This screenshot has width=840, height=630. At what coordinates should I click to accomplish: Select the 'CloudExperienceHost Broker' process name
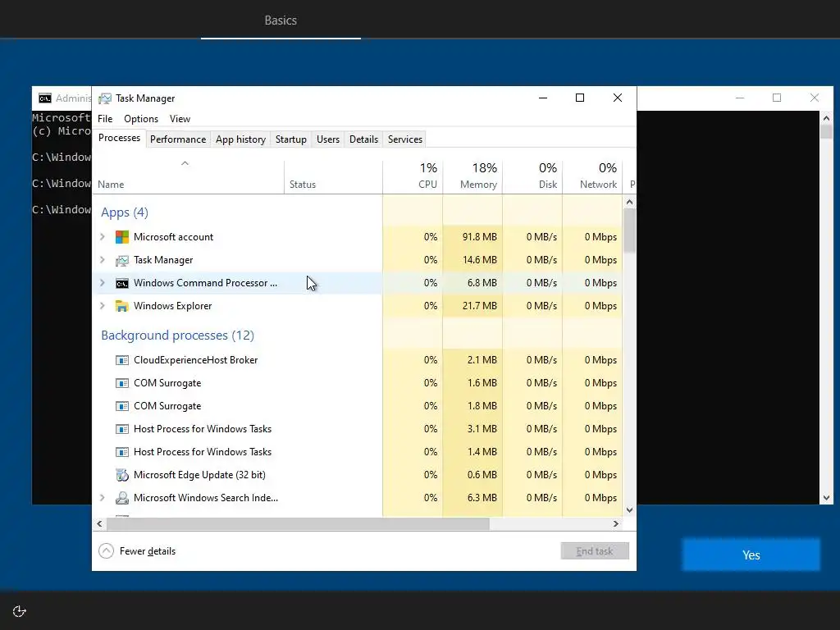195,360
